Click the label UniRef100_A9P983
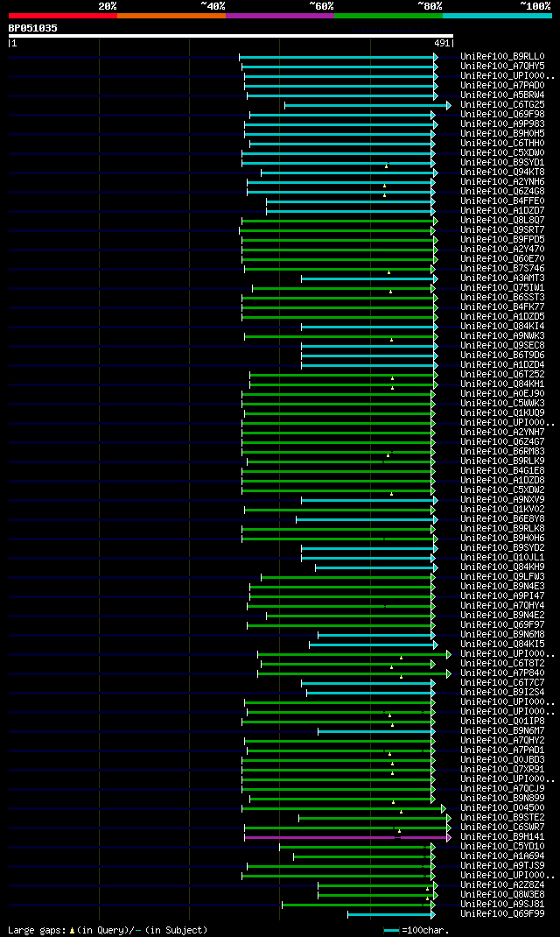560x937 pixels. 502,124
